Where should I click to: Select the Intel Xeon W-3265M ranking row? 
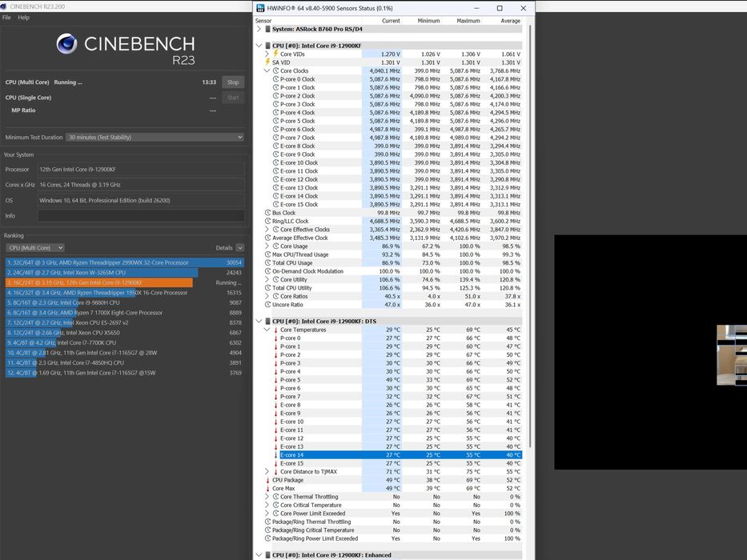[x=124, y=272]
